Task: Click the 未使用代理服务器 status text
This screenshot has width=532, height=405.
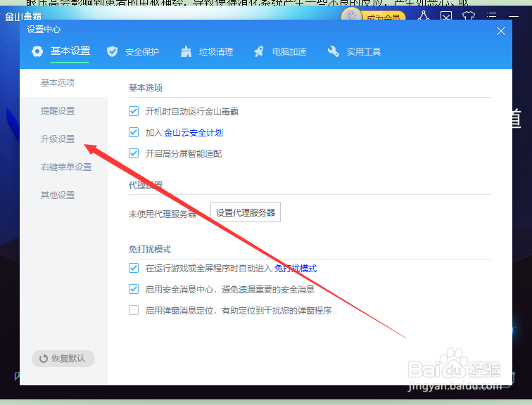Action: click(163, 214)
